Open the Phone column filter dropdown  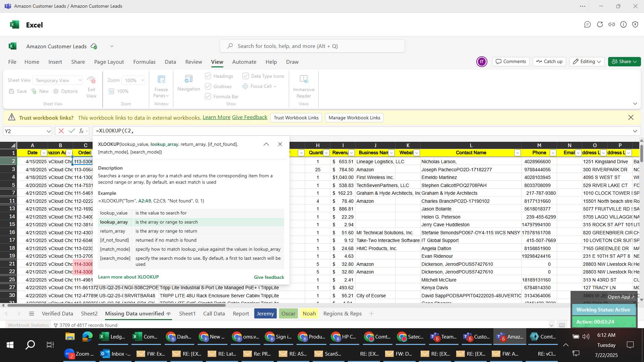coord(553,153)
